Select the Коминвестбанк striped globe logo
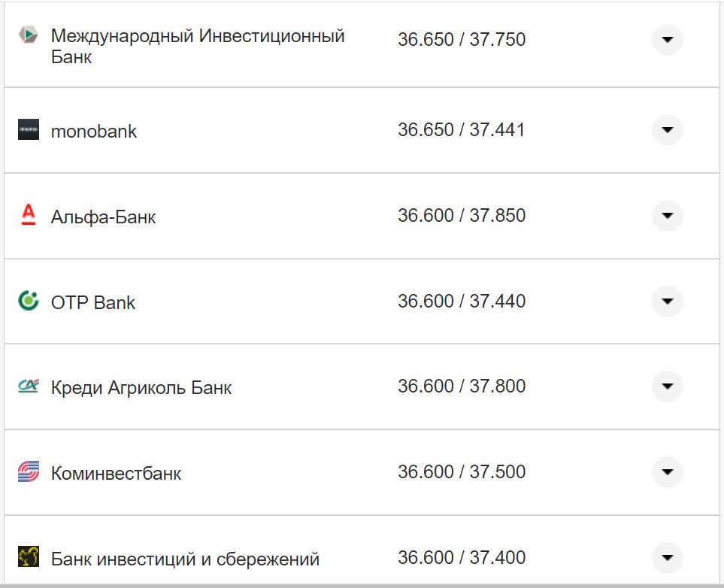The image size is (724, 588). [x=29, y=471]
